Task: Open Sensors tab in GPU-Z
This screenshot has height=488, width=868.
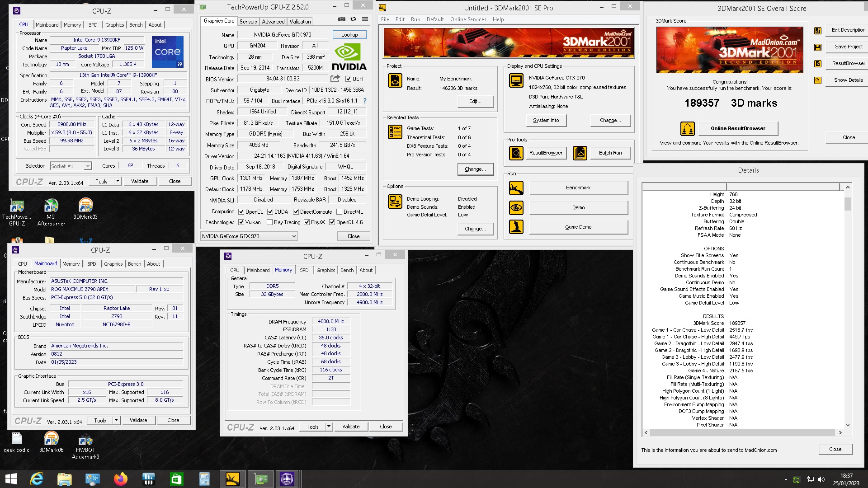Action: pos(248,21)
